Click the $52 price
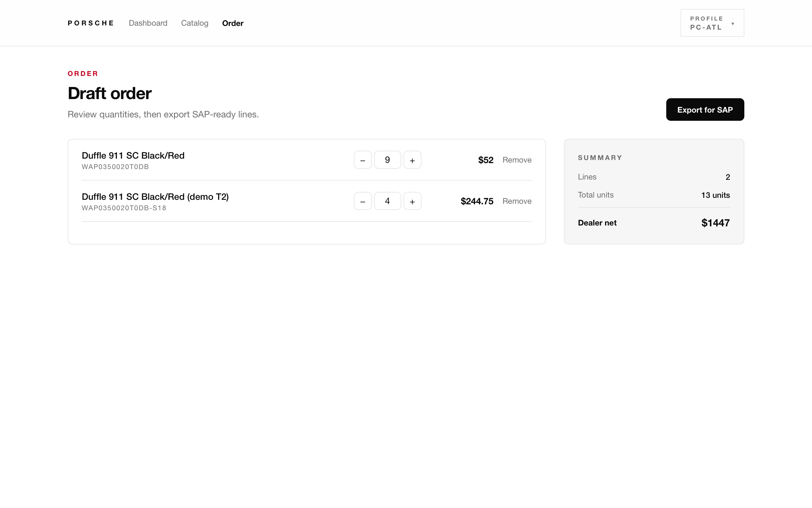Viewport: 812px width, 508px height. [486, 160]
